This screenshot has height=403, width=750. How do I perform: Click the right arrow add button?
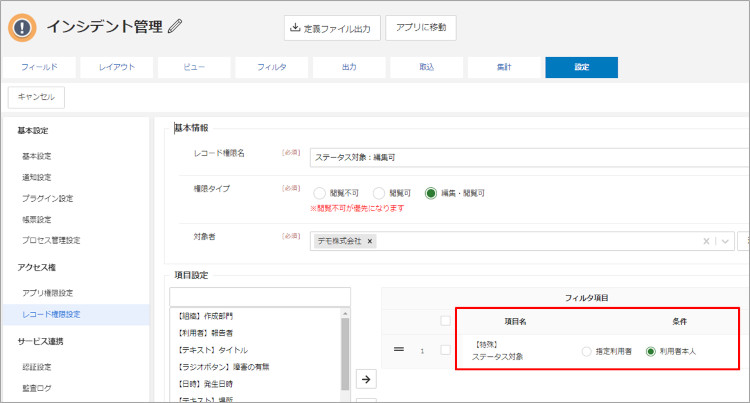pyautogui.click(x=366, y=380)
